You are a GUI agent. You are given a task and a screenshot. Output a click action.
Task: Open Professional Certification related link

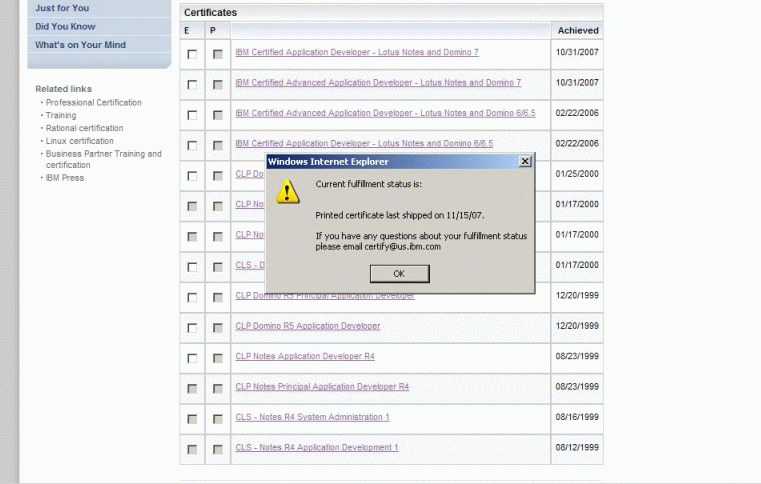point(94,102)
